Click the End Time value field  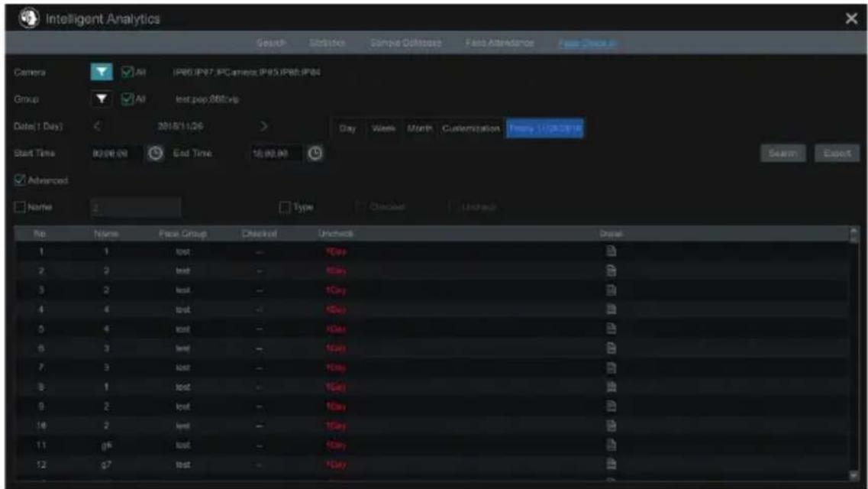[276, 154]
